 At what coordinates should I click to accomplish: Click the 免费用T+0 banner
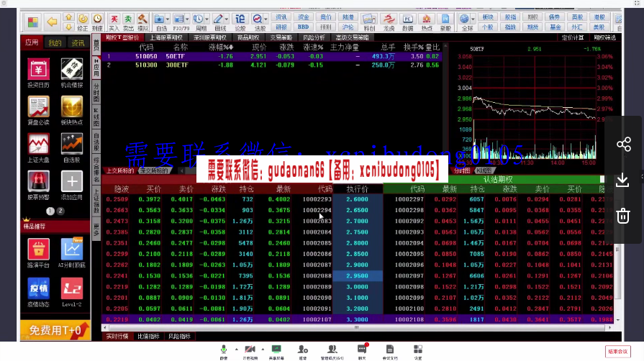55,330
